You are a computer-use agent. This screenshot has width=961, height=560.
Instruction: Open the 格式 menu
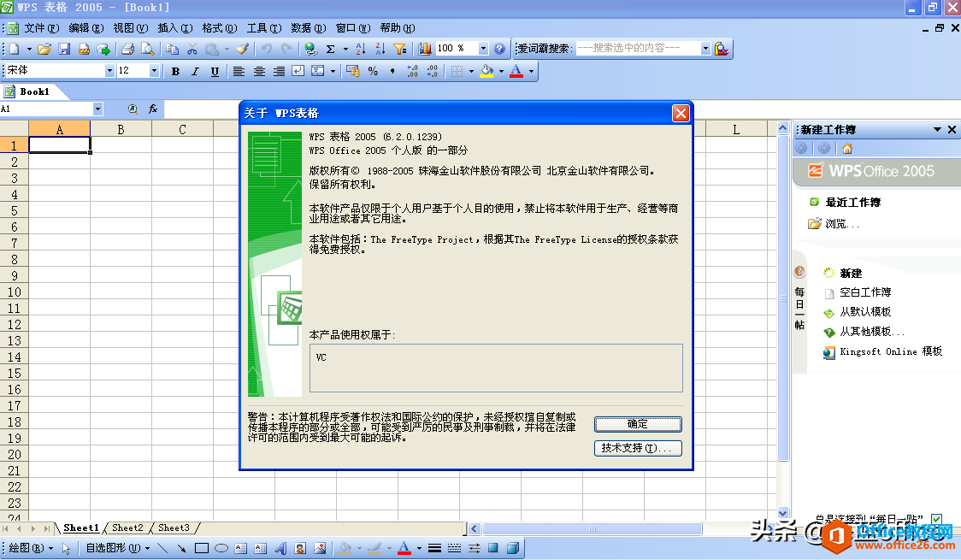[220, 28]
